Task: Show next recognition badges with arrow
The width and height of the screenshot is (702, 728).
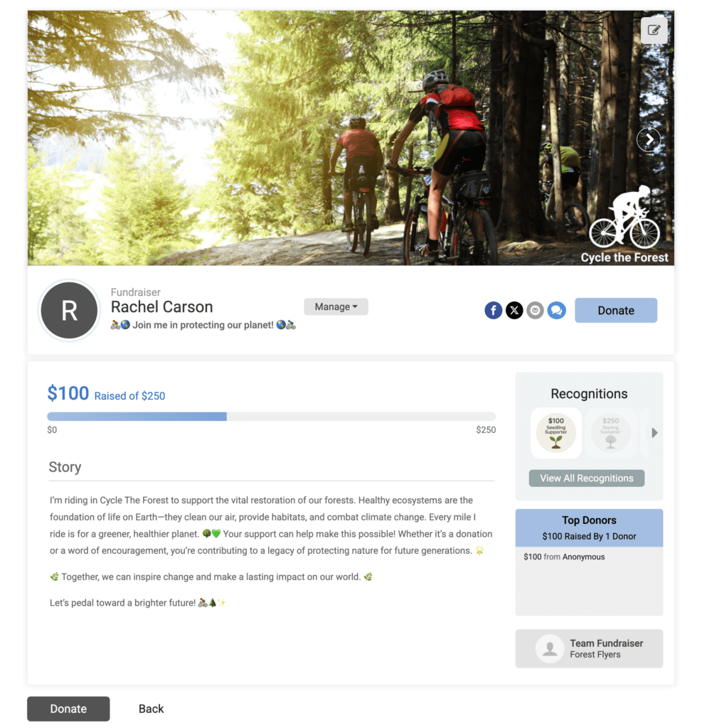Action: (654, 433)
